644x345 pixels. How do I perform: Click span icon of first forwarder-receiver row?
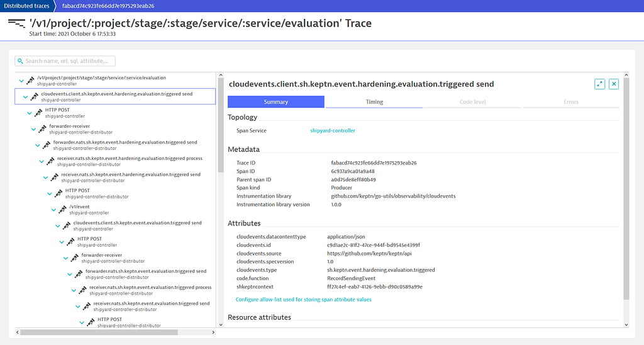[42, 129]
